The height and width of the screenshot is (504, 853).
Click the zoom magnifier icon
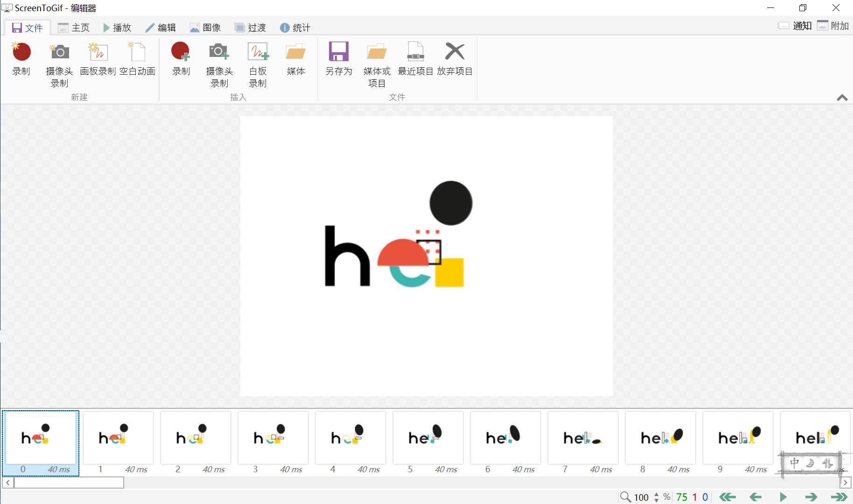pos(625,497)
